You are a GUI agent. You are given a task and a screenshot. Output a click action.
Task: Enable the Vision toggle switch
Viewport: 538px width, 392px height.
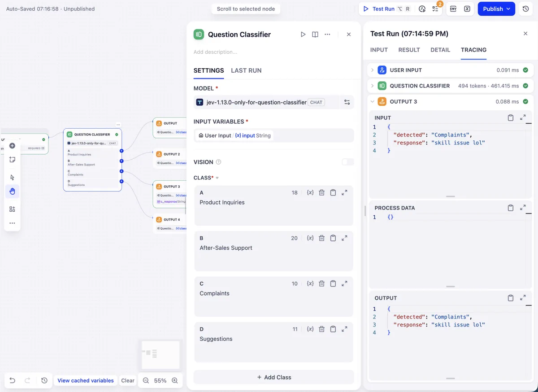coord(347,162)
